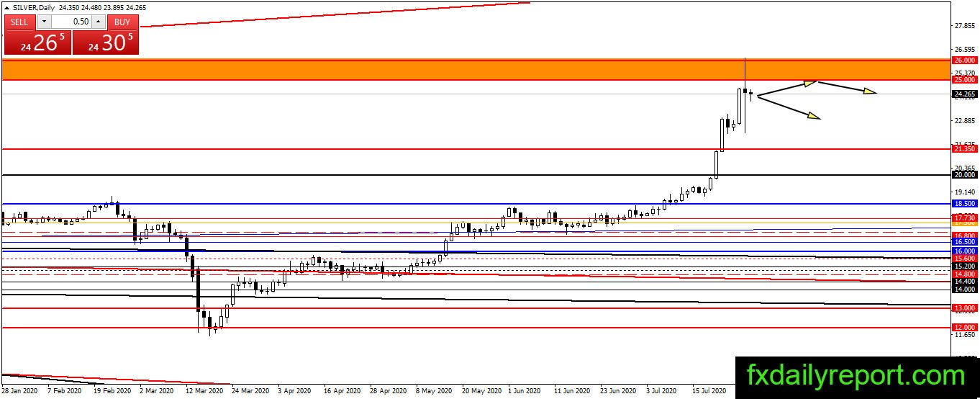Click the sell price 24.26 tile
This screenshot has height=399, width=980.
[x=37, y=42]
